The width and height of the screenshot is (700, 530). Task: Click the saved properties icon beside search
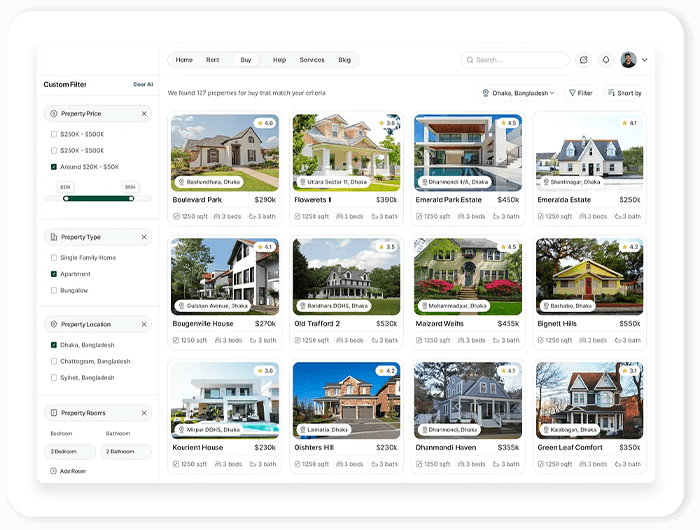pyautogui.click(x=584, y=60)
